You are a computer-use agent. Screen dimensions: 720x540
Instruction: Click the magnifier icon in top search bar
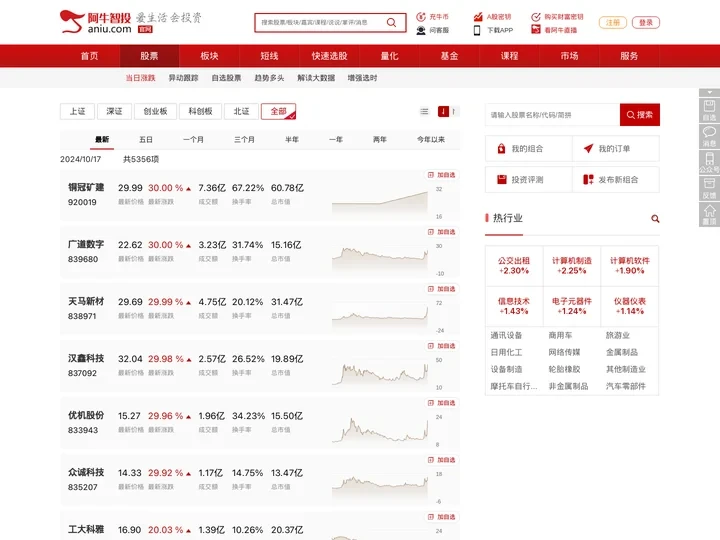(x=391, y=22)
